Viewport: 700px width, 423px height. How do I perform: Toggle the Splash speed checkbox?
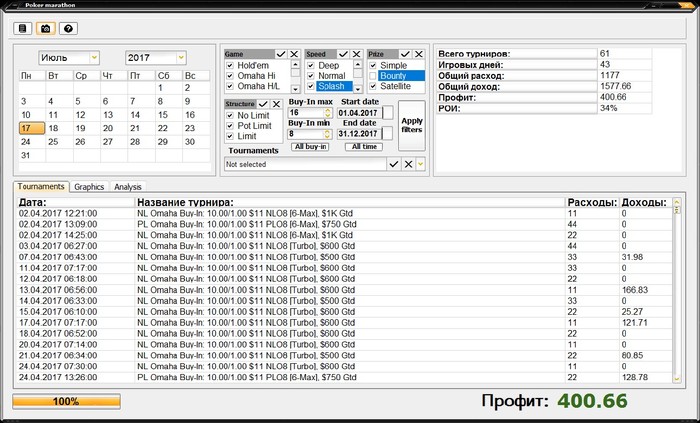311,86
